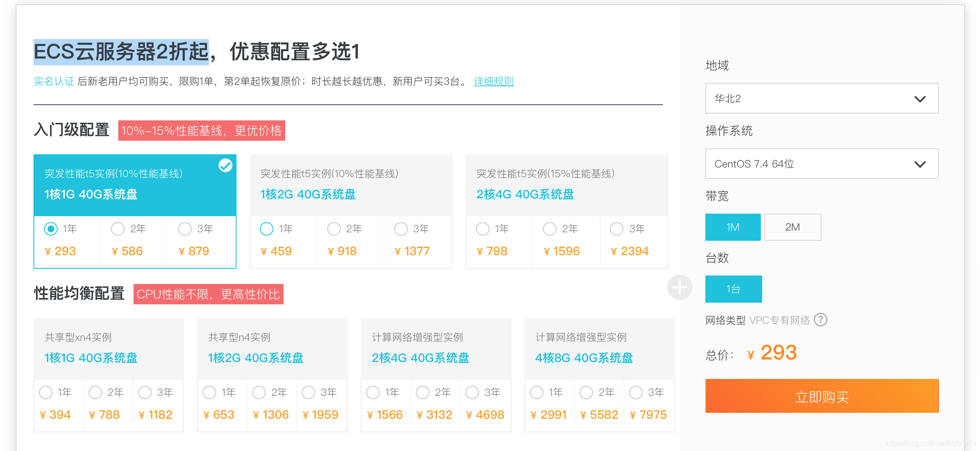980x451 pixels.
Task: Click the red 10%–15%性能基线 label
Action: click(x=202, y=131)
